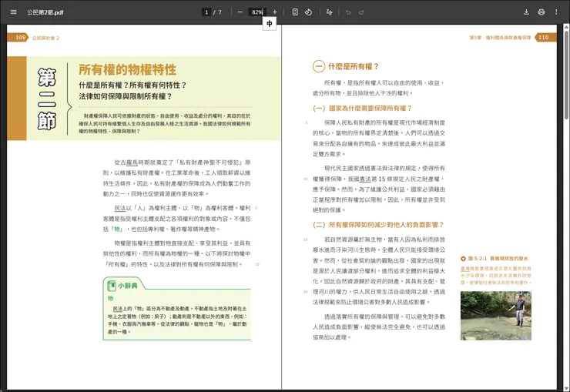
Task: Zoom out with the minus button
Action: (240, 12)
